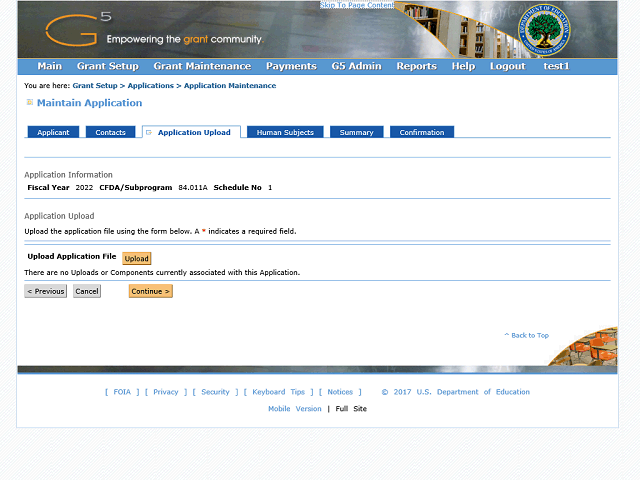Image resolution: width=640 pixels, height=480 pixels.
Task: Follow the Skip To Page Content link
Action: point(357,5)
